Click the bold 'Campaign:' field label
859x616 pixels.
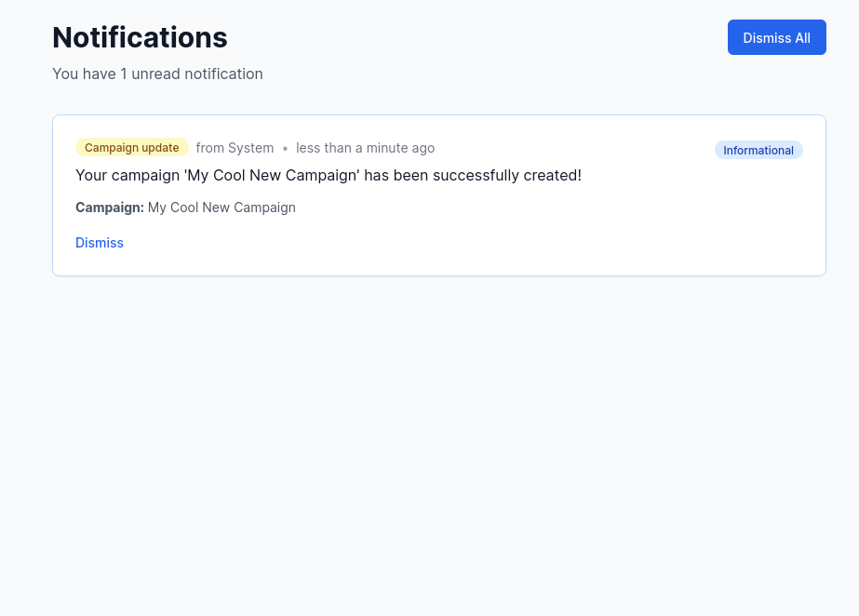109,208
